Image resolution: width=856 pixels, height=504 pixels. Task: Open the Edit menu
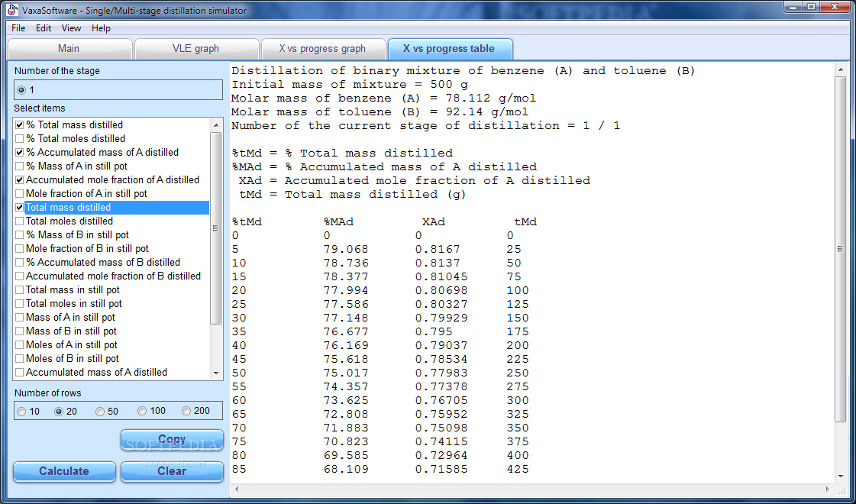coord(44,28)
